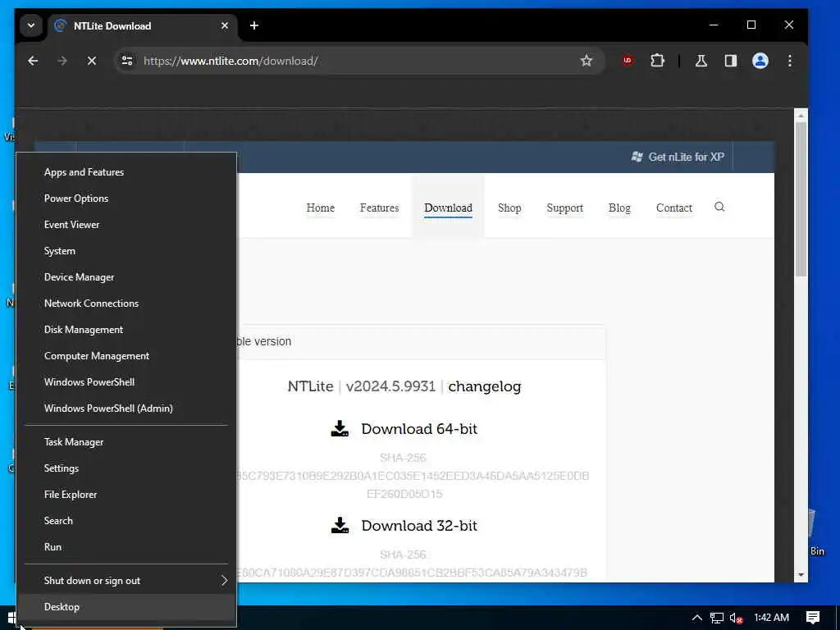The height and width of the screenshot is (630, 840).
Task: Open the Chrome Labs flask icon
Action: [x=701, y=61]
